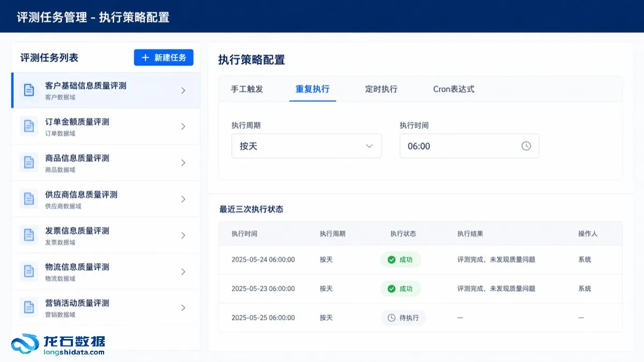Screen dimensions: 644x362
Task: Expand chevron for 商品信息质量评测
Action: pyautogui.click(x=183, y=162)
